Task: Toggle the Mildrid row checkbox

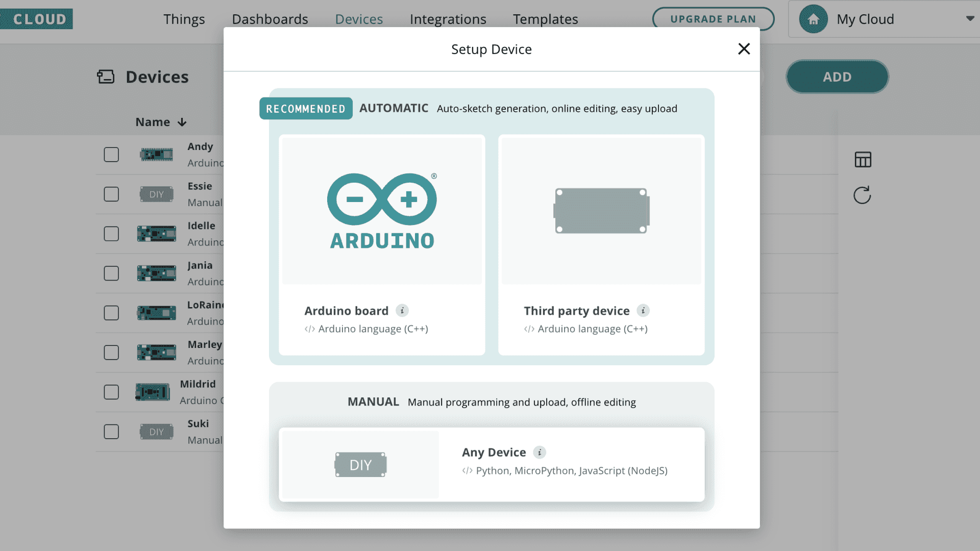Action: click(x=111, y=392)
